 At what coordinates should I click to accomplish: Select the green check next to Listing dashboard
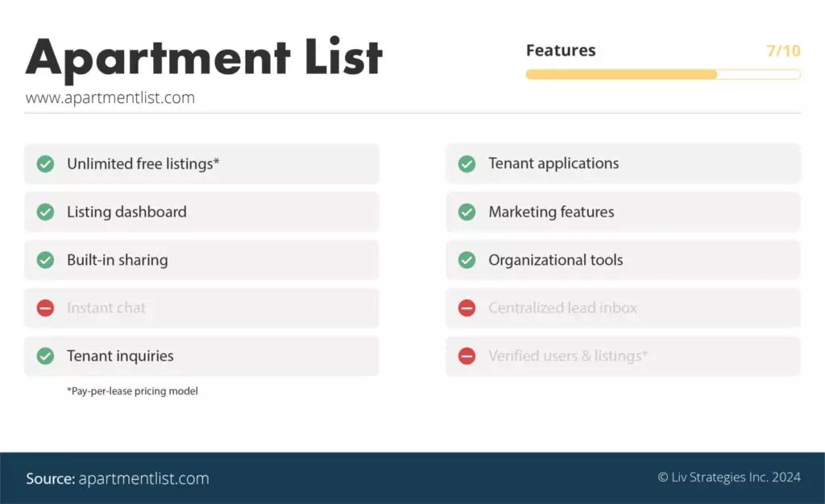click(x=46, y=212)
